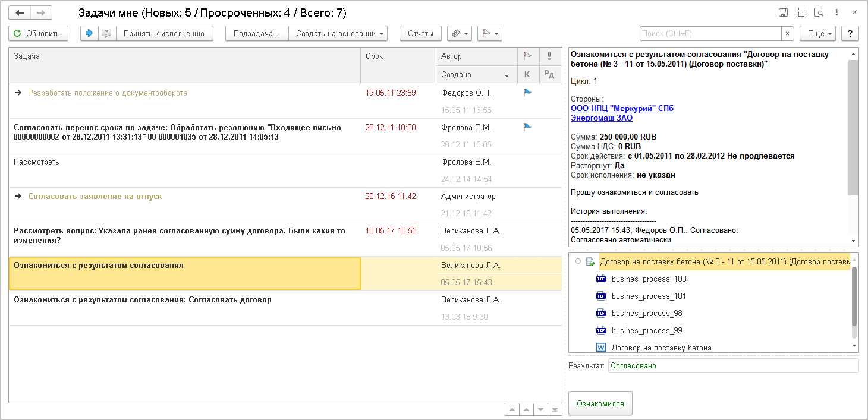Click the Обновить button
This screenshot has width=868, height=420.
(38, 33)
